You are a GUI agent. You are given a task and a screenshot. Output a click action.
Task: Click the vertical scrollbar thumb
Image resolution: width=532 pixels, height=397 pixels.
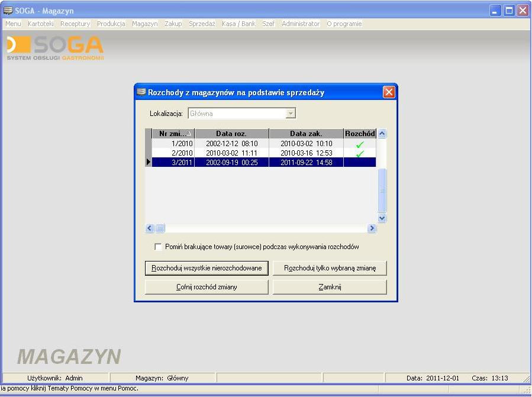pyautogui.click(x=382, y=191)
